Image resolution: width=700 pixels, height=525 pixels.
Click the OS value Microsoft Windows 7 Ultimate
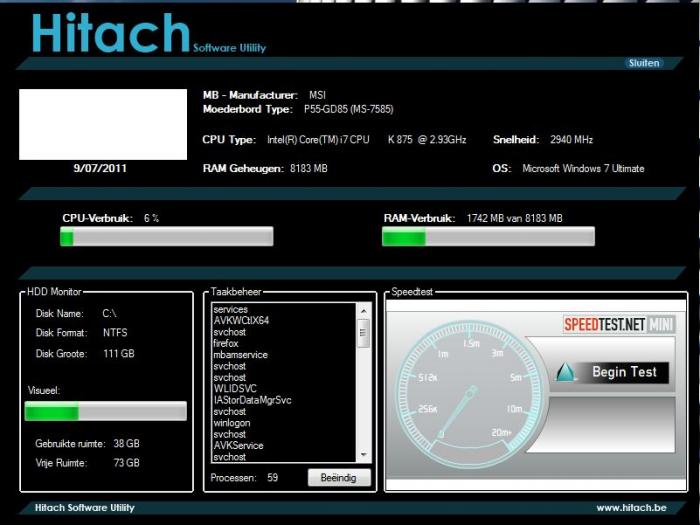[583, 169]
